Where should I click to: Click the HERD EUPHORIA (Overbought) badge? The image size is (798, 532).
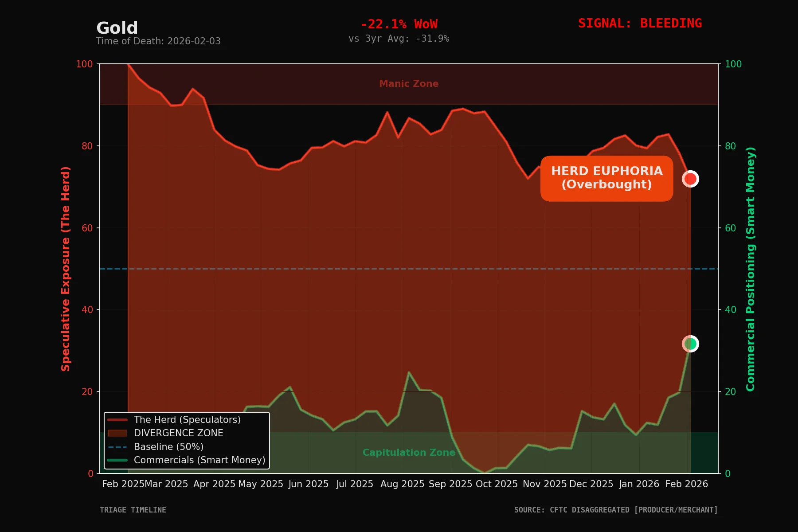606,178
